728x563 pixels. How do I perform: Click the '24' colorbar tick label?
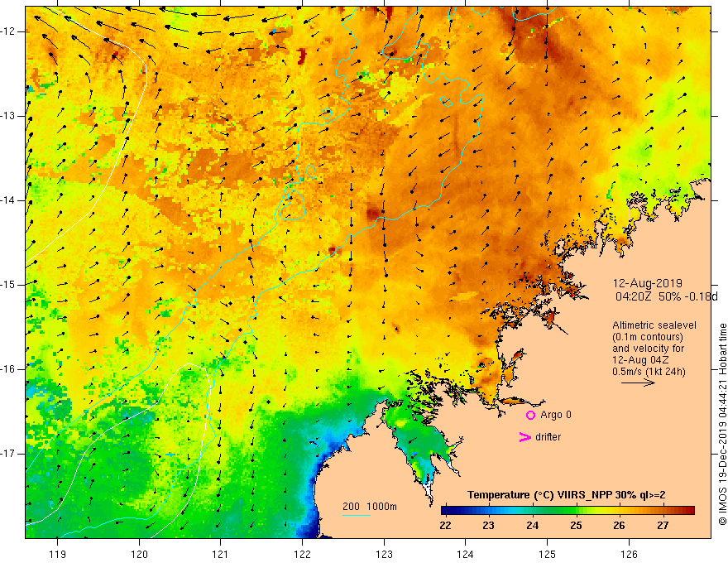click(x=533, y=526)
